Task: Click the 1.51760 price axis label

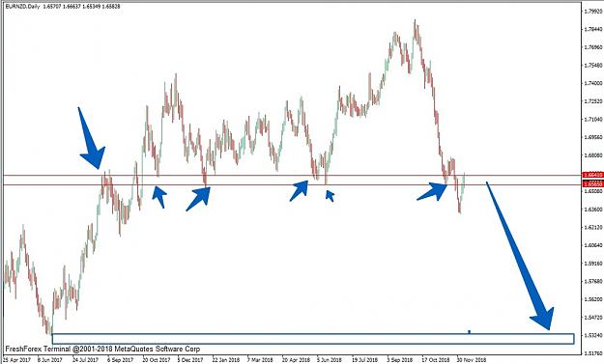Action: [x=592, y=352]
